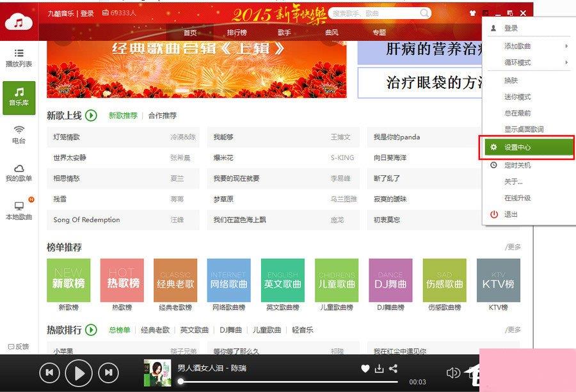Click the song 灯笼情歌
This screenshot has height=392, width=576.
click(x=67, y=137)
